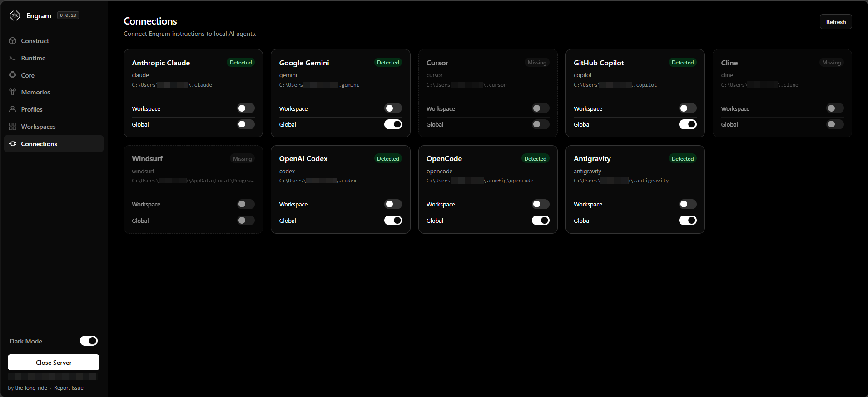This screenshot has height=397, width=868.
Task: Click Detected badge on Antigravity card
Action: (x=683, y=159)
